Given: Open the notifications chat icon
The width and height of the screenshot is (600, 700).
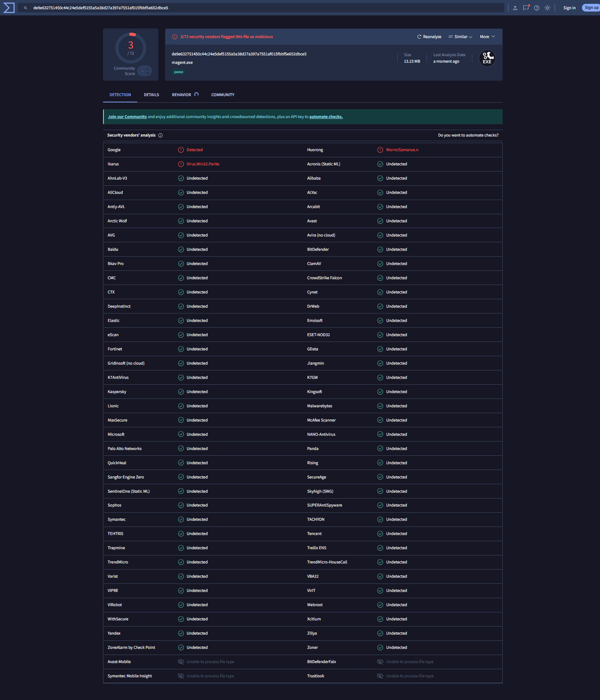Looking at the screenshot, I should point(526,8).
